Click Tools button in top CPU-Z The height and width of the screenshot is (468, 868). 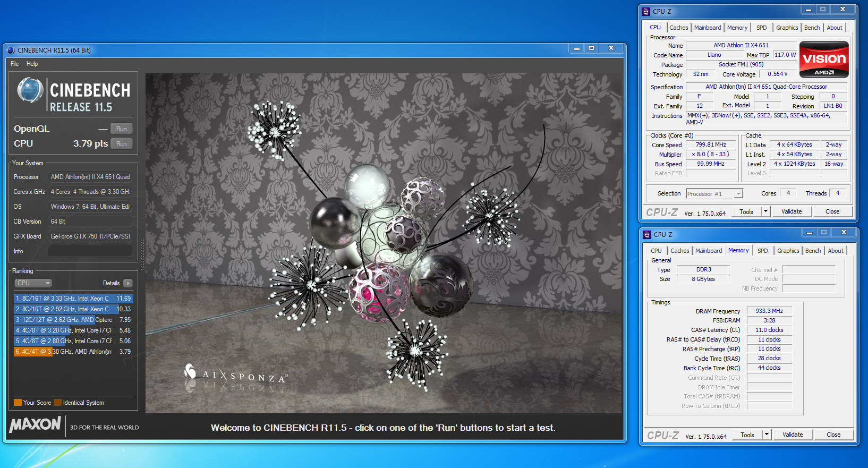pyautogui.click(x=746, y=211)
